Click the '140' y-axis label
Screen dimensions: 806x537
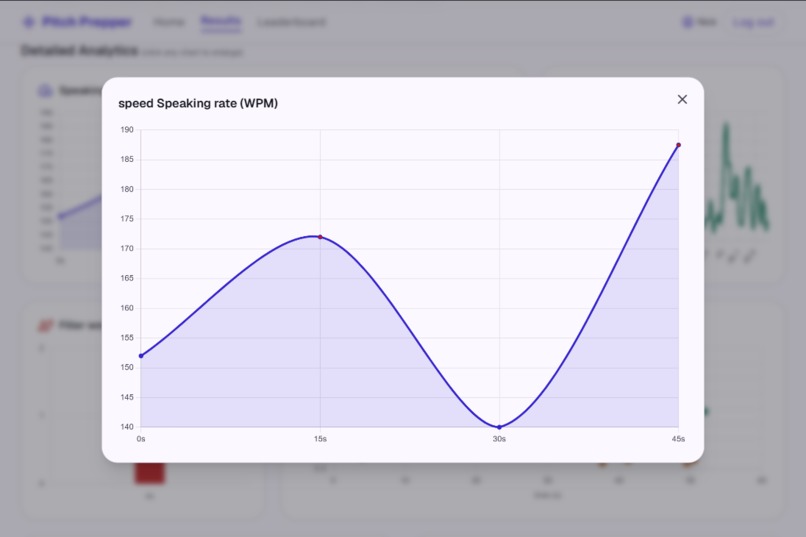click(127, 427)
